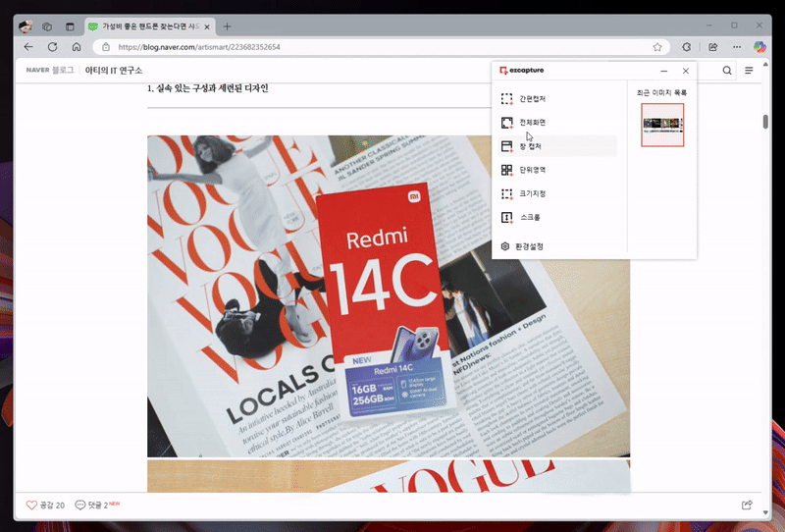The height and width of the screenshot is (532, 785).
Task: Select the 단위영역 unit area capture icon
Action: 506,170
